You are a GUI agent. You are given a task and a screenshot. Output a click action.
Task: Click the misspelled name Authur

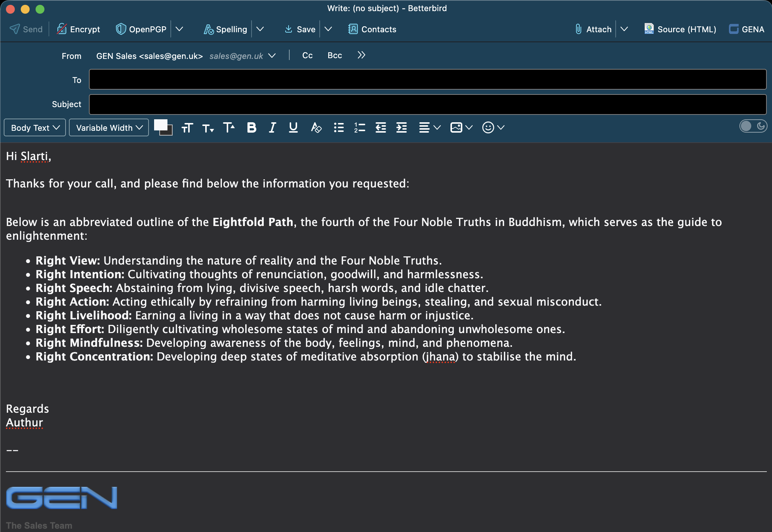pos(24,423)
